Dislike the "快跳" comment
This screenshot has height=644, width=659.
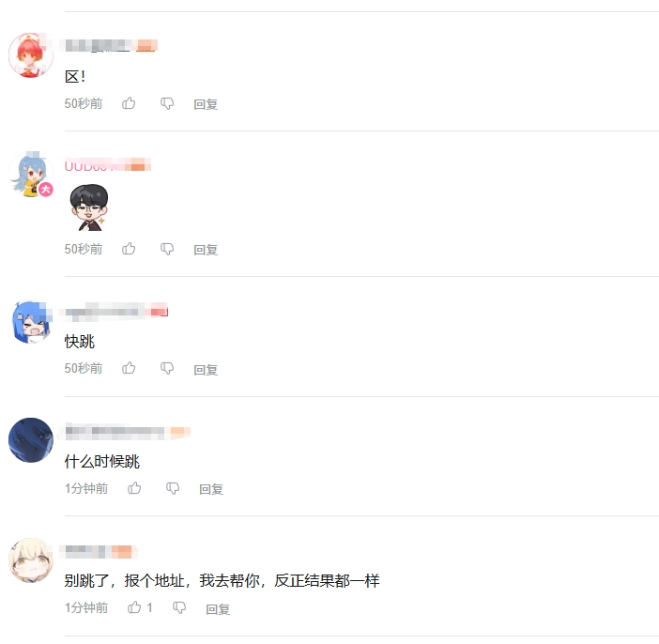point(167,369)
